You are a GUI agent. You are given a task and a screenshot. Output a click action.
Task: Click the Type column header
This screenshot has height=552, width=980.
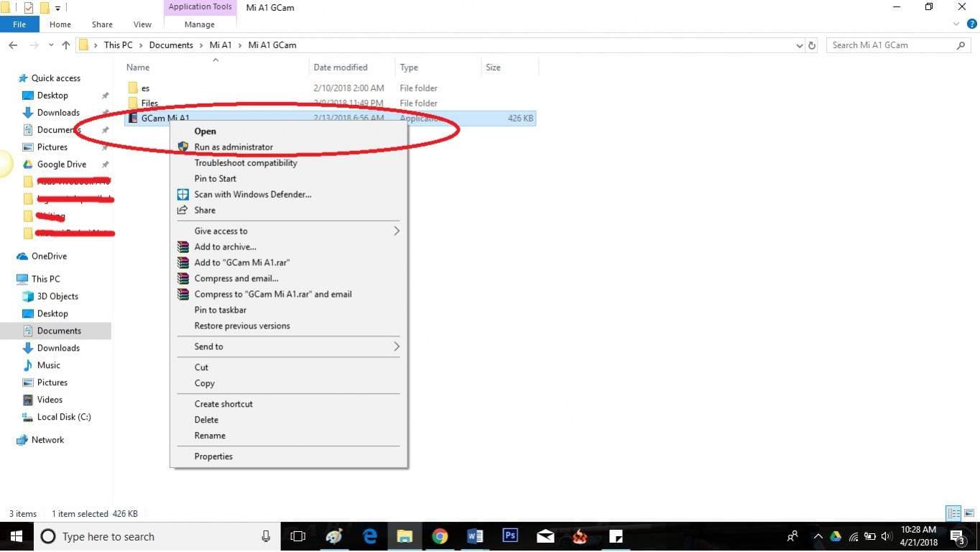click(438, 67)
